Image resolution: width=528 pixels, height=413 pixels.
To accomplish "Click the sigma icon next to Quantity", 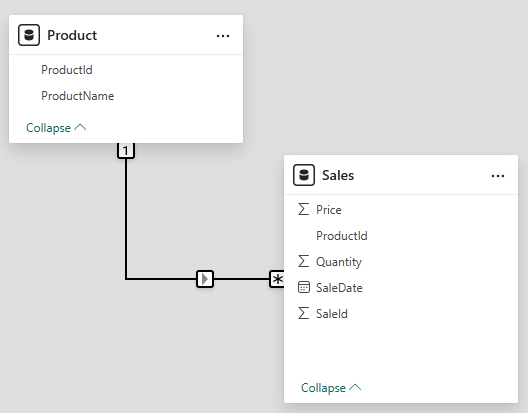I will (303, 261).
